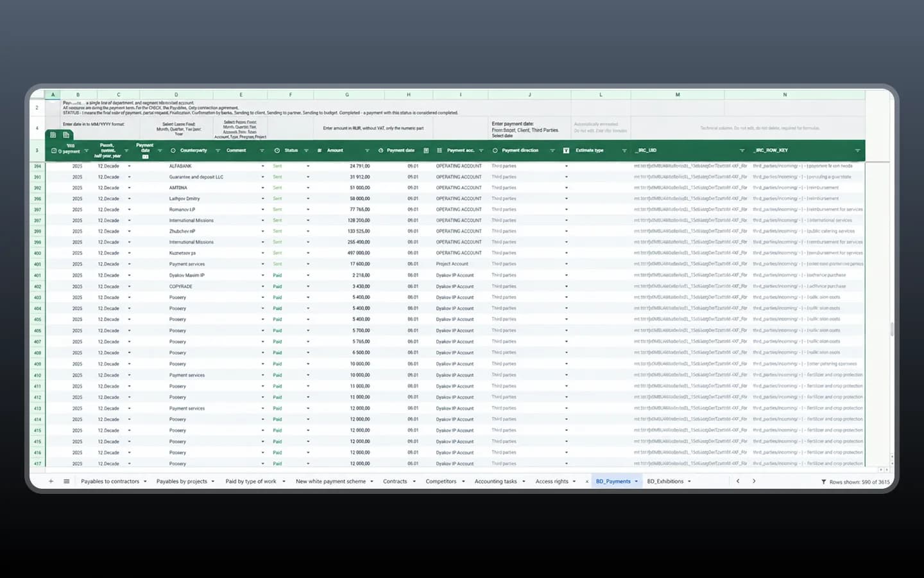Viewport: 924px width, 578px height.
Task: Select column M header
Action: pyautogui.click(x=678, y=94)
